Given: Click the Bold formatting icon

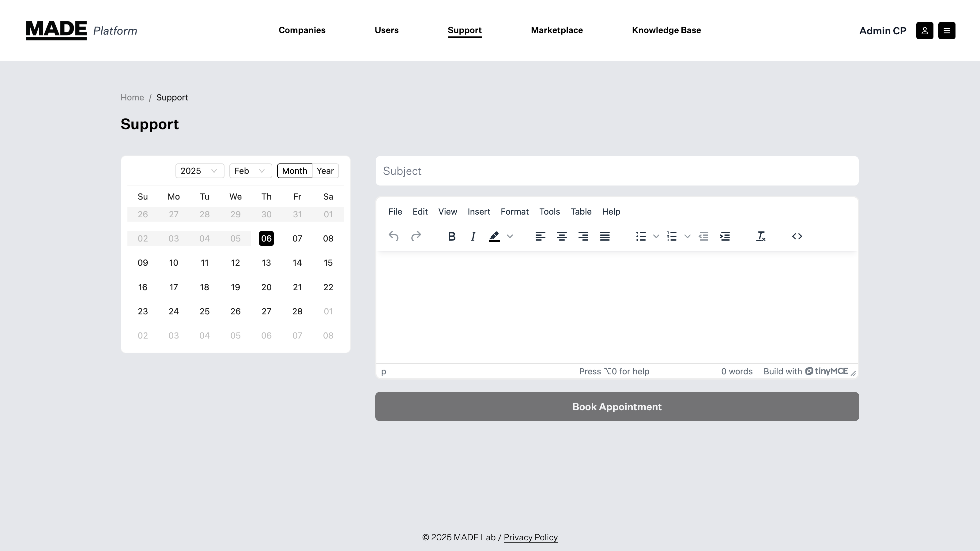Looking at the screenshot, I should pos(452,237).
